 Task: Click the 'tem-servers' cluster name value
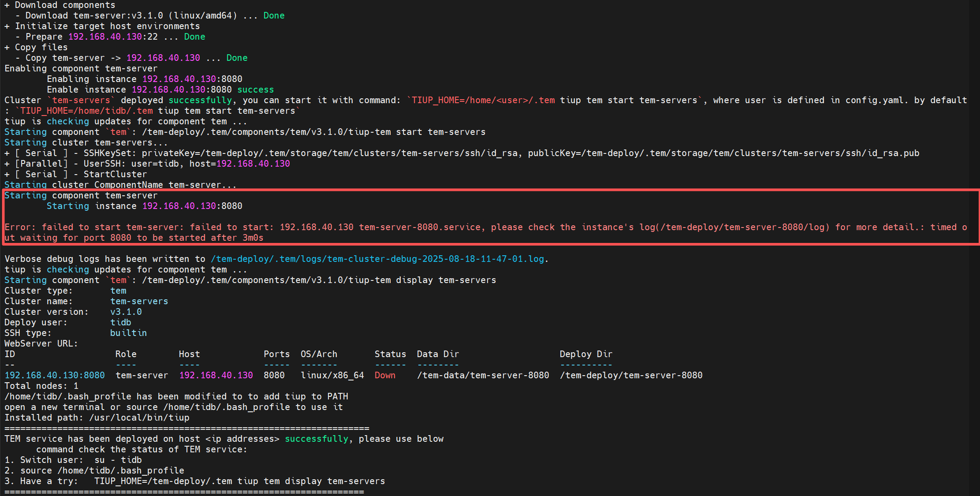(139, 301)
